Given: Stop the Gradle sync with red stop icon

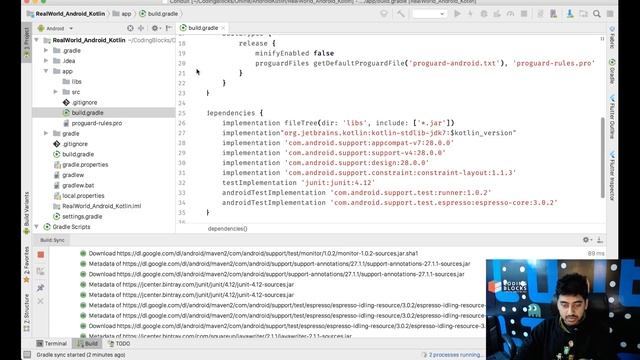Looking at the screenshot, I should pos(41,255).
